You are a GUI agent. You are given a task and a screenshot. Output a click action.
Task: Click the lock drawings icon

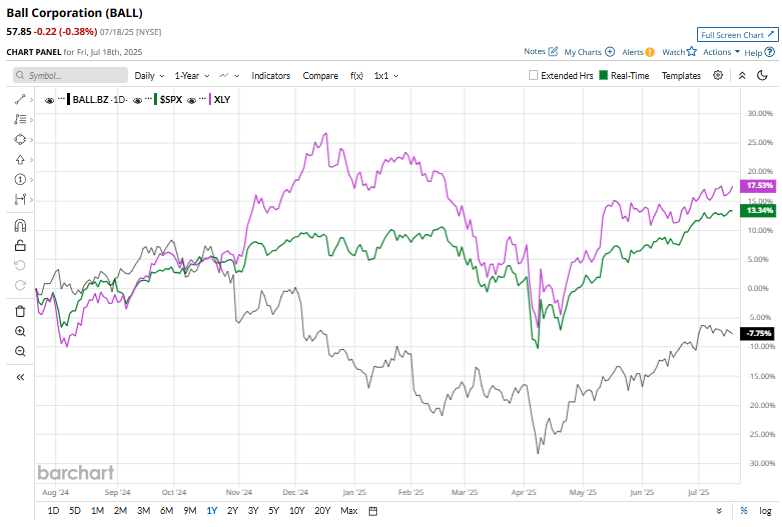point(20,245)
